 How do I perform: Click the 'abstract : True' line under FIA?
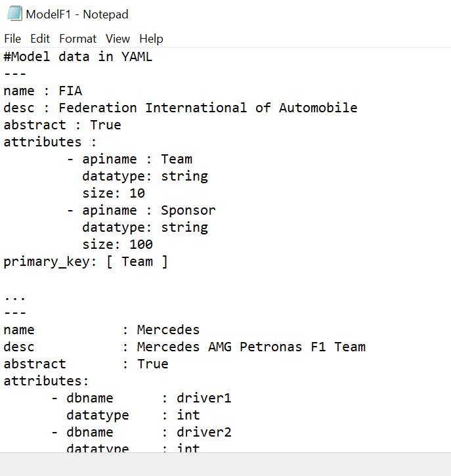pyautogui.click(x=62, y=125)
